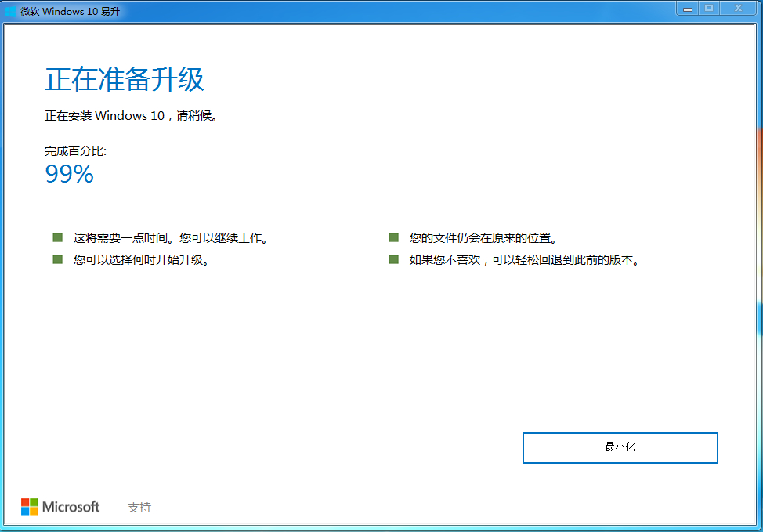763x532 pixels.
Task: Click the 最小化 button
Action: [x=620, y=448]
